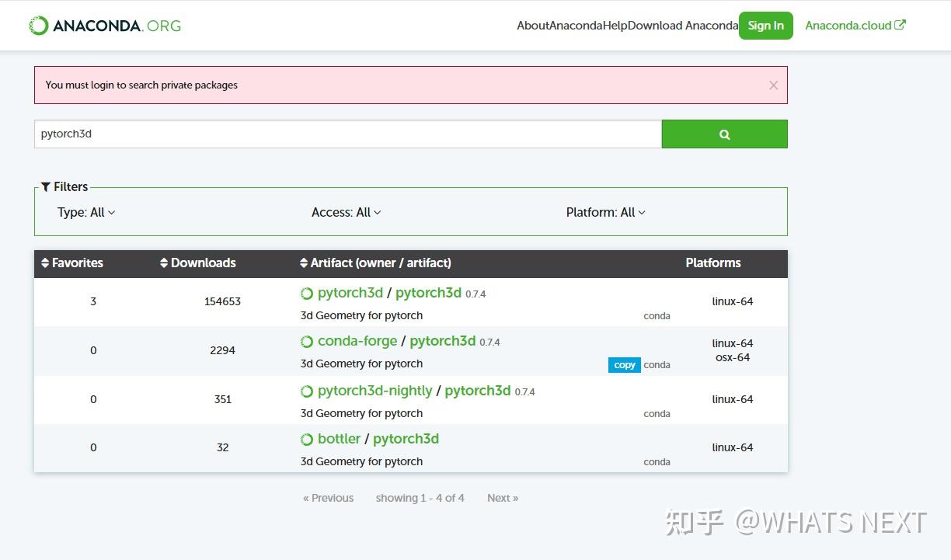Click the funnel icon beside Filters
Screen dimensions: 951x560
click(46, 186)
